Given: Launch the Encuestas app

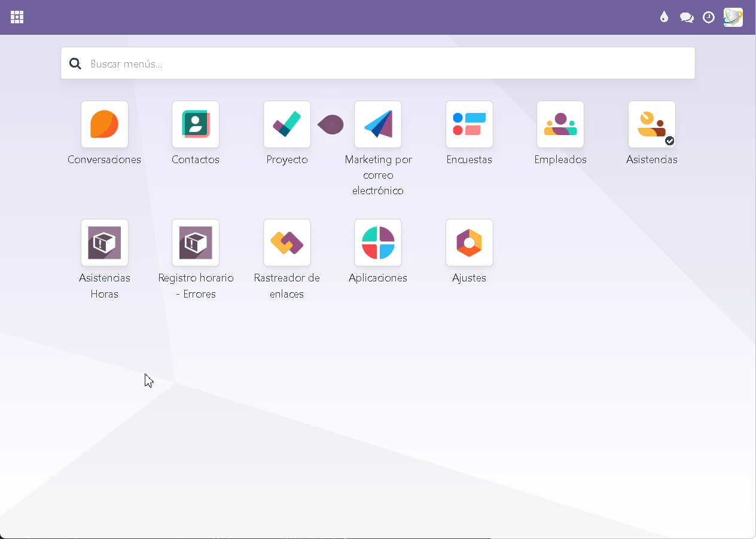Looking at the screenshot, I should point(470,124).
